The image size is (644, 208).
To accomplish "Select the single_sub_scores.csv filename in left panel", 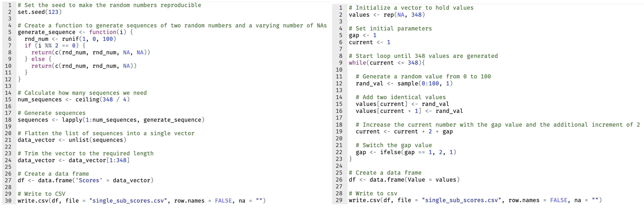I will [x=127, y=201].
